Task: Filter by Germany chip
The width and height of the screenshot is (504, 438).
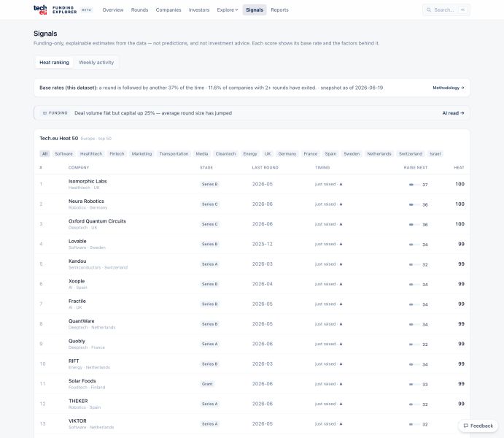Action: pyautogui.click(x=287, y=154)
